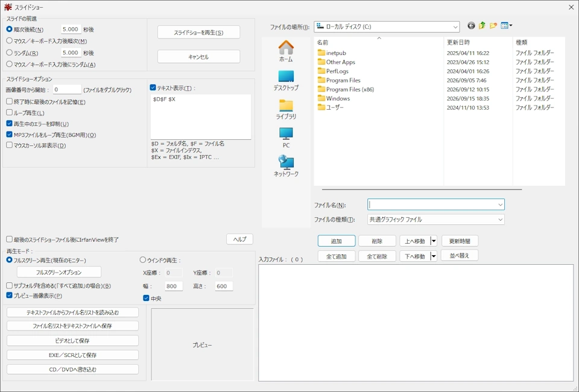Select ランダム radio button
This screenshot has width=579, height=392.
pos(9,53)
